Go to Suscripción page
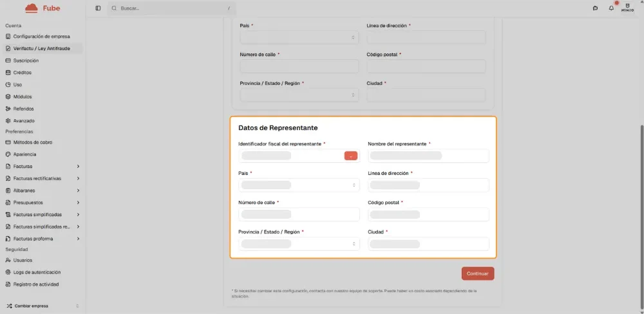644x314 pixels. (26, 60)
